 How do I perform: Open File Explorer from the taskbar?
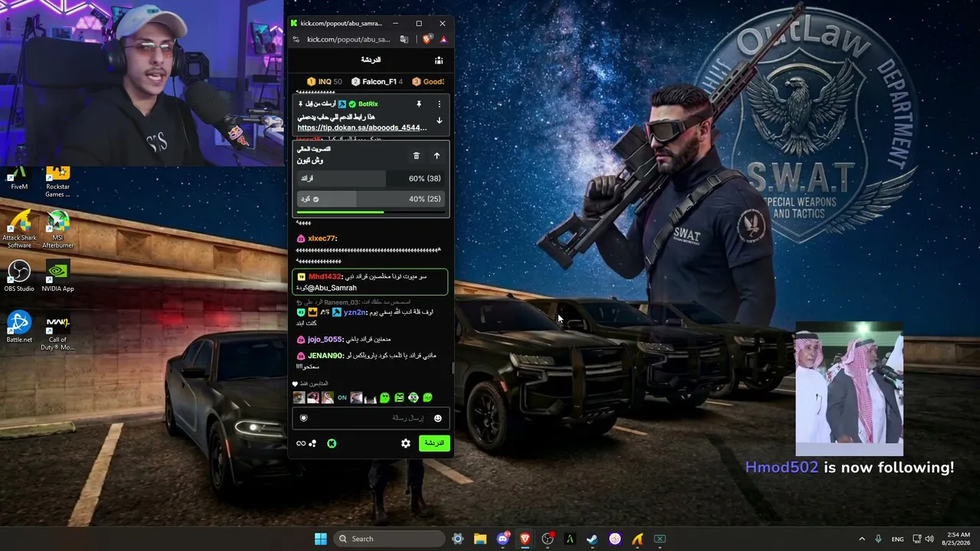[x=480, y=539]
